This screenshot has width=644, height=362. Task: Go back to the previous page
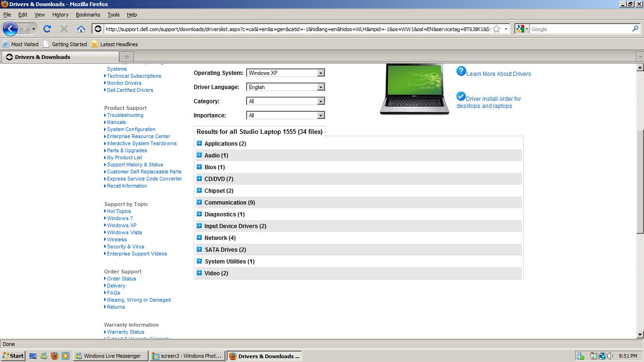coord(10,29)
